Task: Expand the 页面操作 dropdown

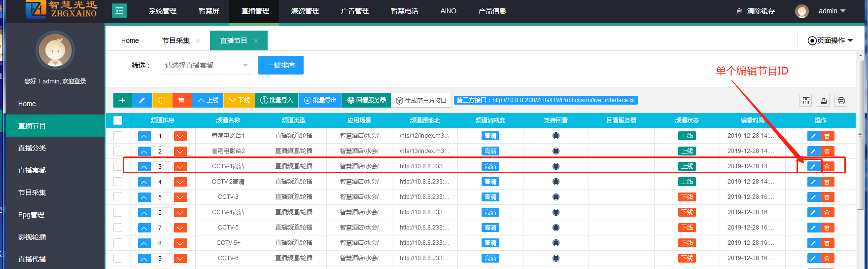Action: click(x=831, y=40)
